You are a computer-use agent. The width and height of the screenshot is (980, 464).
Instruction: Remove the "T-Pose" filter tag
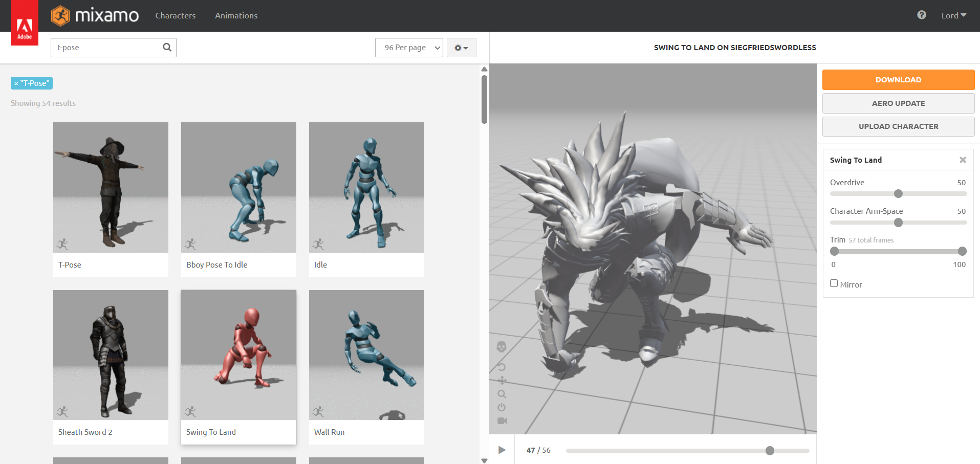16,83
